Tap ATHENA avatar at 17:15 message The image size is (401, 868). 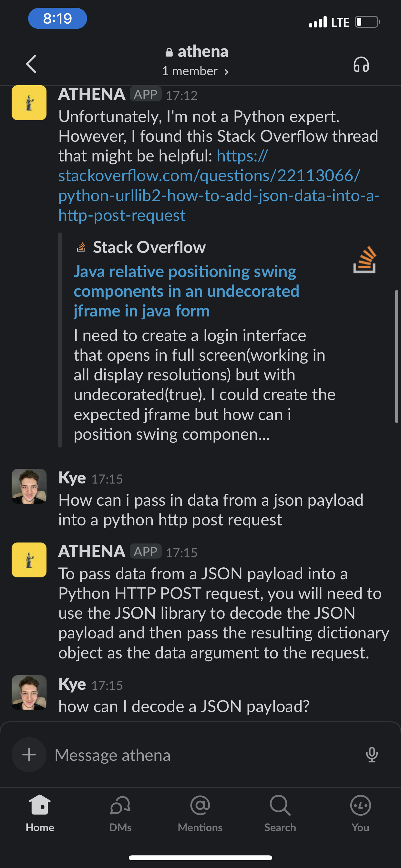click(x=29, y=560)
